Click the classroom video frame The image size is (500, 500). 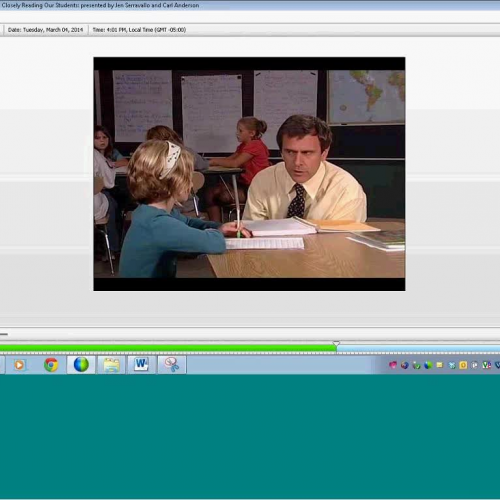[x=249, y=174]
